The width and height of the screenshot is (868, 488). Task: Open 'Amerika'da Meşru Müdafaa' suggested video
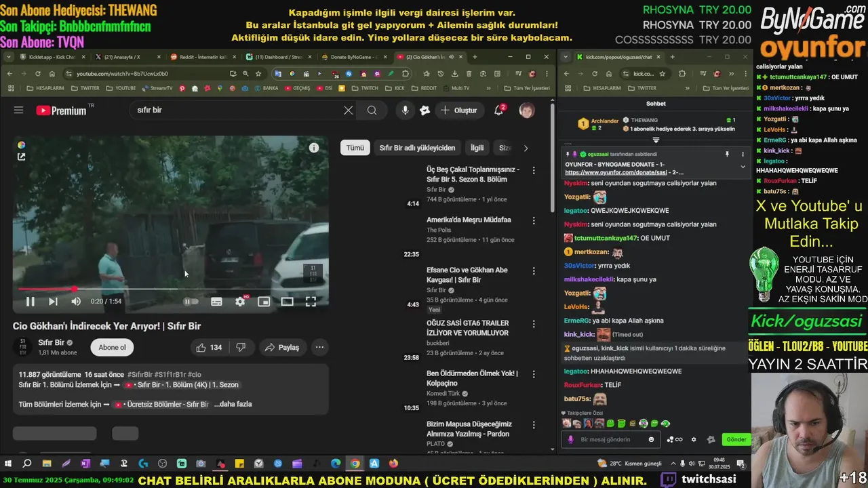pos(469,220)
